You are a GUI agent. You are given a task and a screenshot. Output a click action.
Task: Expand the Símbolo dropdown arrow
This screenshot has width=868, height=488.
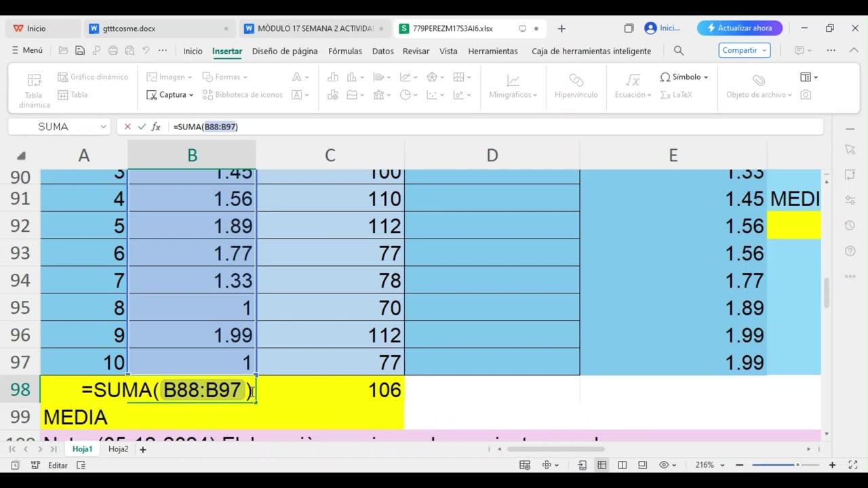[706, 77]
